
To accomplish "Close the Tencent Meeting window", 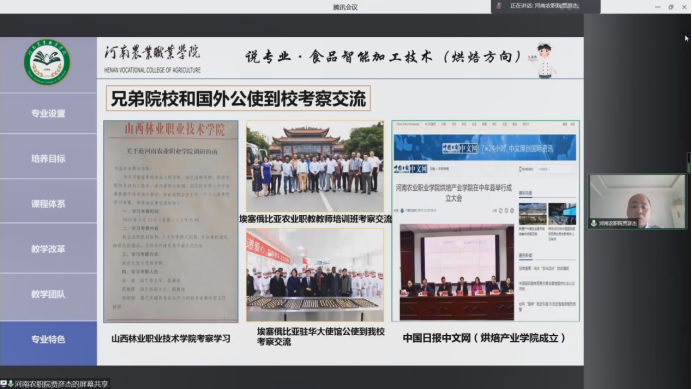I will [x=684, y=7].
